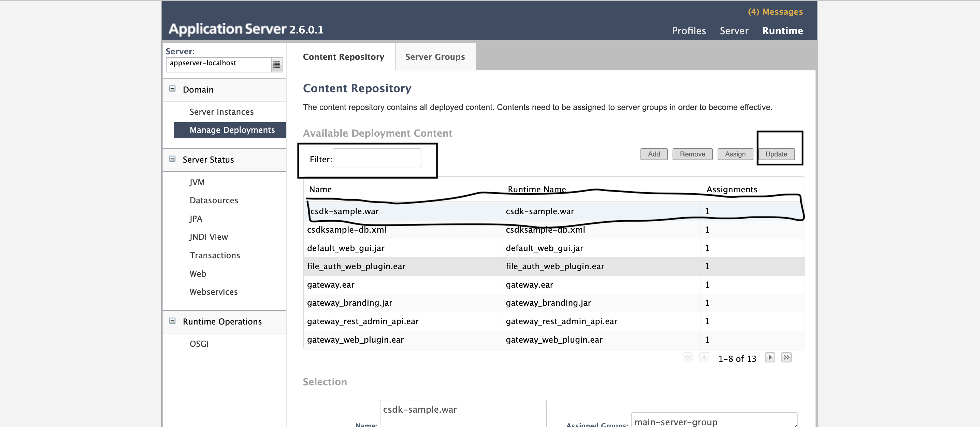Jump to first page of deployments
This screenshot has width=980, height=427.
point(688,357)
